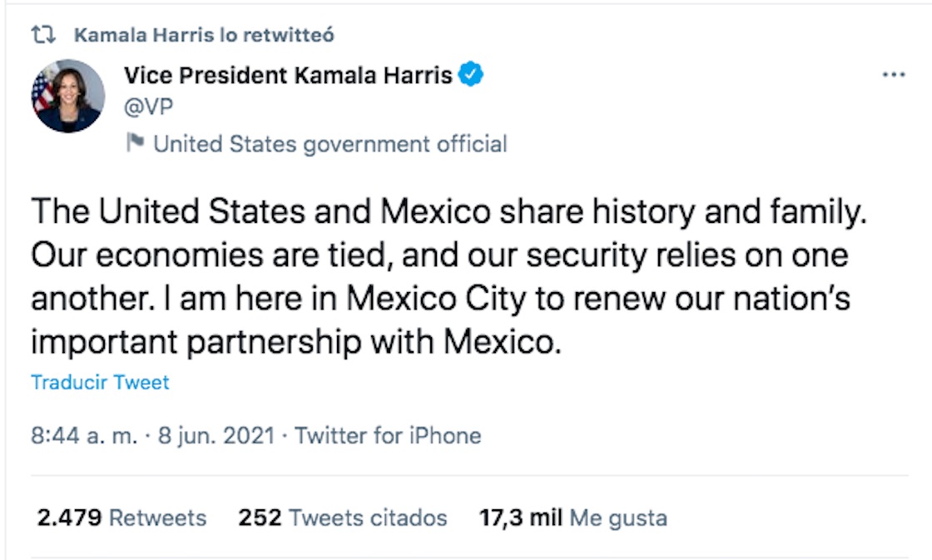The image size is (932, 560).
Task: Click the @VP handle
Action: (150, 106)
